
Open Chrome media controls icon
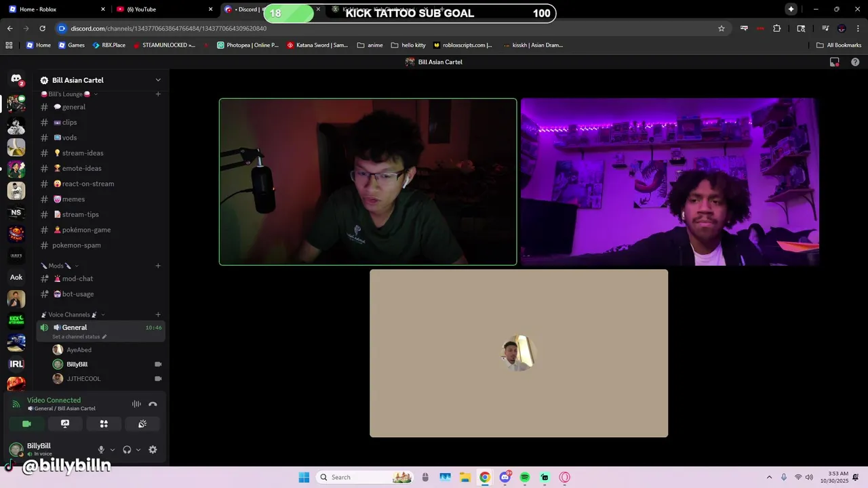825,28
